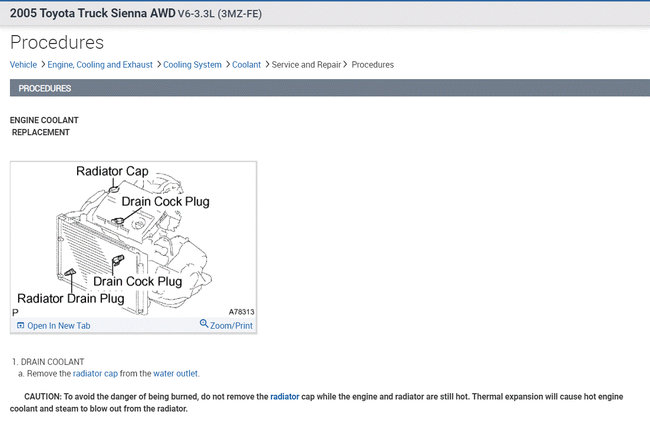Screen dimensions: 650x421
Task: Navigate to the Coolant breadcrumb
Action: tap(246, 65)
